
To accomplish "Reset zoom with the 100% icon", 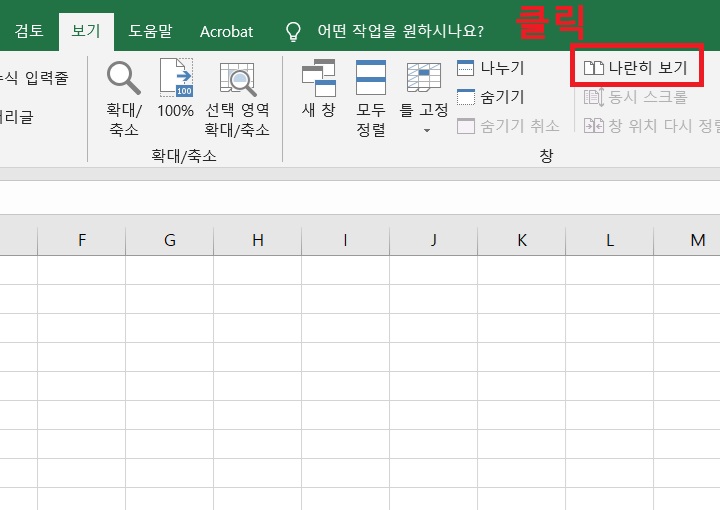I will click(x=176, y=78).
